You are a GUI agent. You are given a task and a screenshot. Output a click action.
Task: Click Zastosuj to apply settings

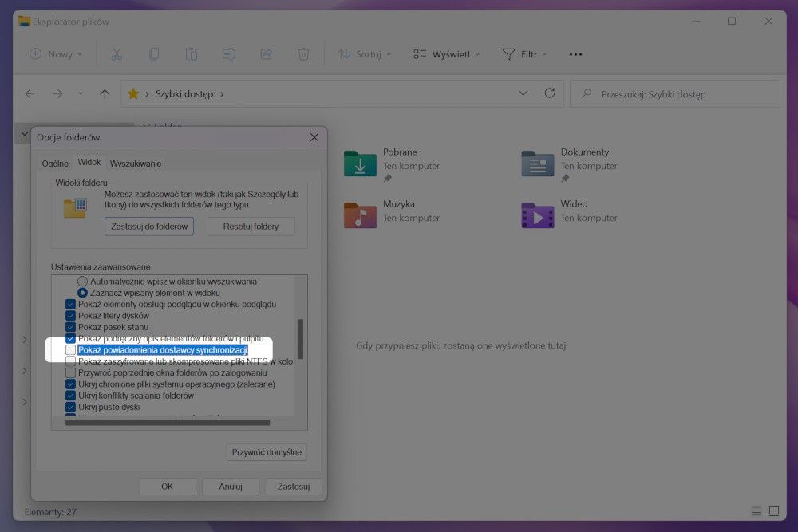click(x=294, y=487)
